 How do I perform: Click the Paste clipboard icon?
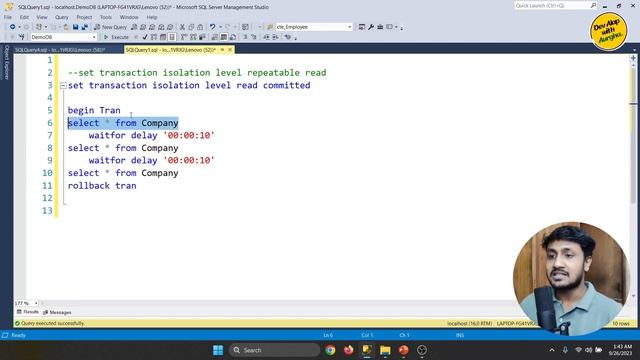[200, 27]
